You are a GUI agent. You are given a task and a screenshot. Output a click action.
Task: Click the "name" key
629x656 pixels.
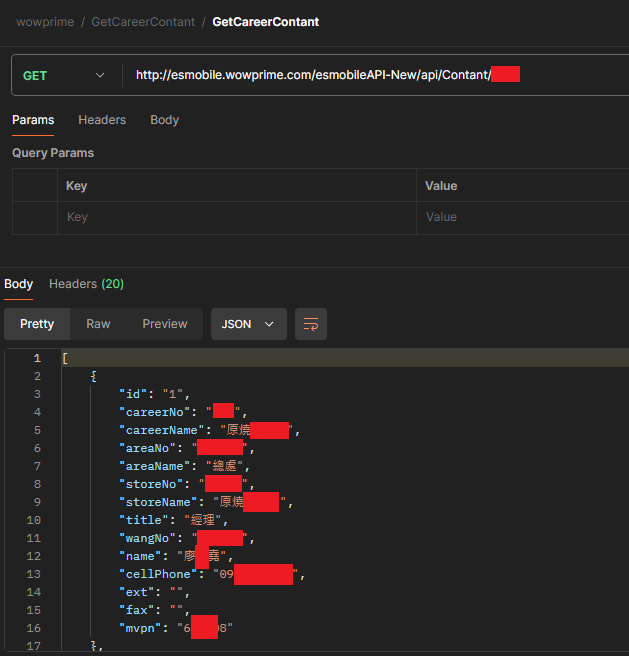[x=140, y=556]
